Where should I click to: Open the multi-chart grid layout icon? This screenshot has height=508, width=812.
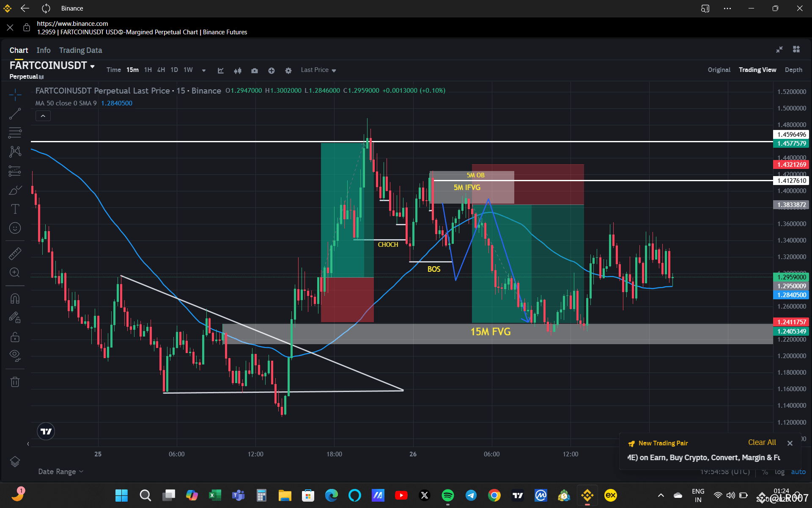tap(796, 50)
